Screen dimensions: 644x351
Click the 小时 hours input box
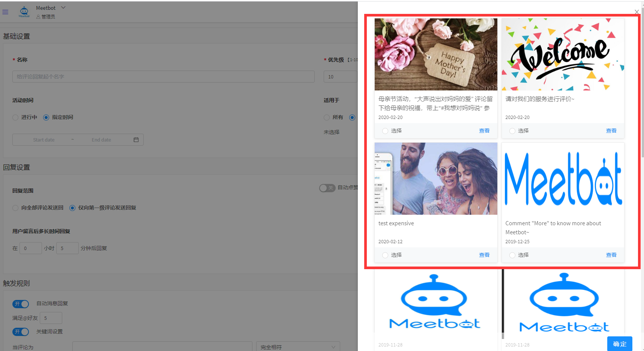click(x=30, y=248)
